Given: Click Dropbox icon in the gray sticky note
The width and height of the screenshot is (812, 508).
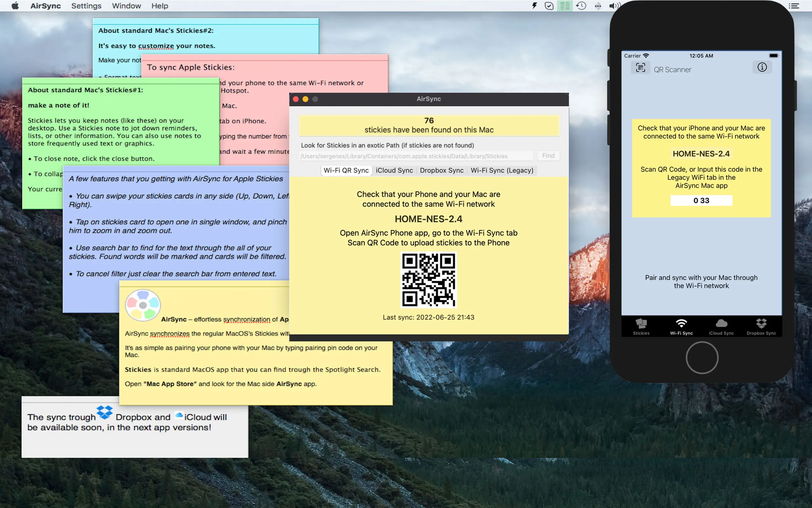Looking at the screenshot, I should pos(104,412).
